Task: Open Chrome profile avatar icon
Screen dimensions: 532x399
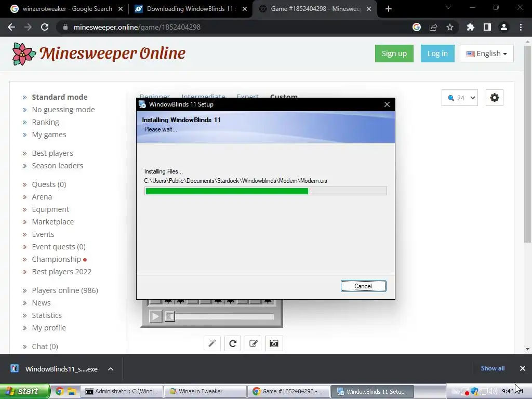Action: click(504, 27)
